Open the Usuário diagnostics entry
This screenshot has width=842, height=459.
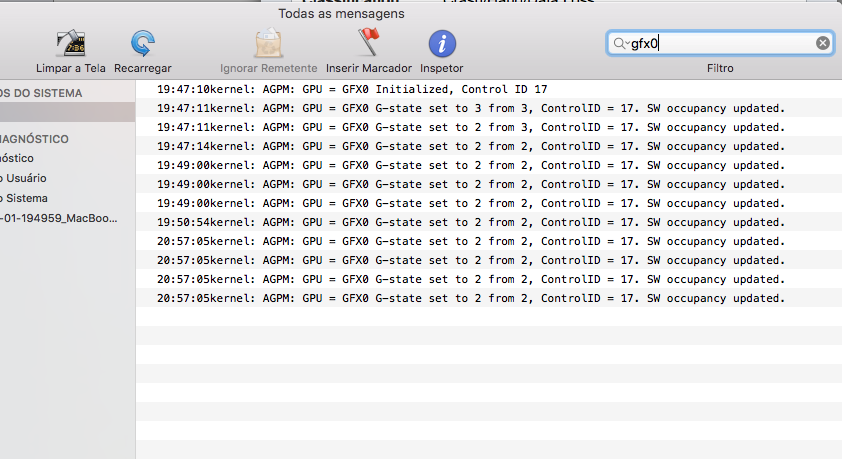pyautogui.click(x=24, y=178)
